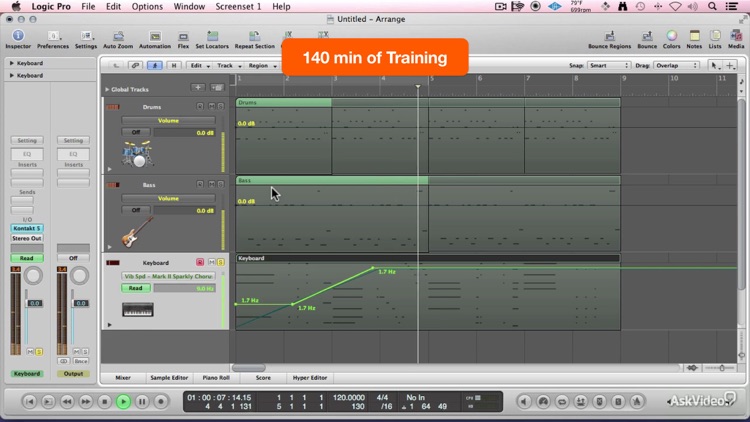
Task: Click the Kontakt 5 instrument slot
Action: 27,228
